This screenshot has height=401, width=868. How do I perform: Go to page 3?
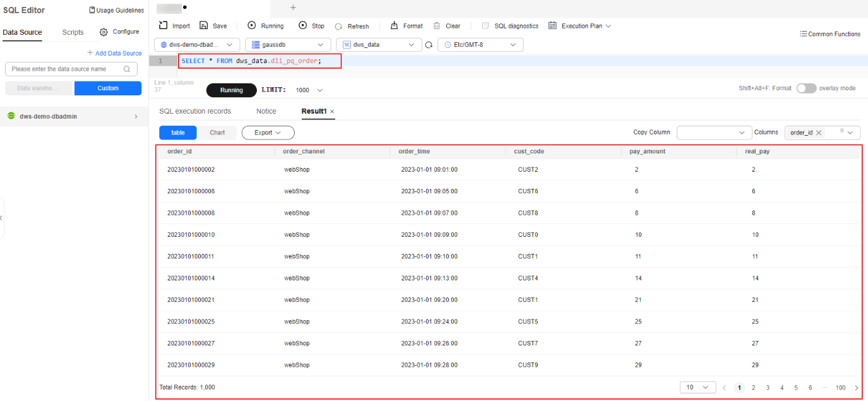click(x=768, y=388)
